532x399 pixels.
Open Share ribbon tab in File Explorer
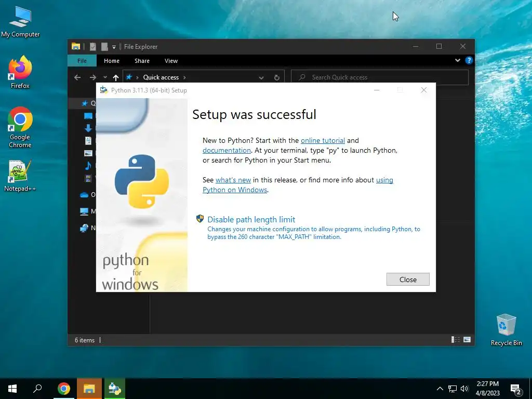tap(142, 61)
